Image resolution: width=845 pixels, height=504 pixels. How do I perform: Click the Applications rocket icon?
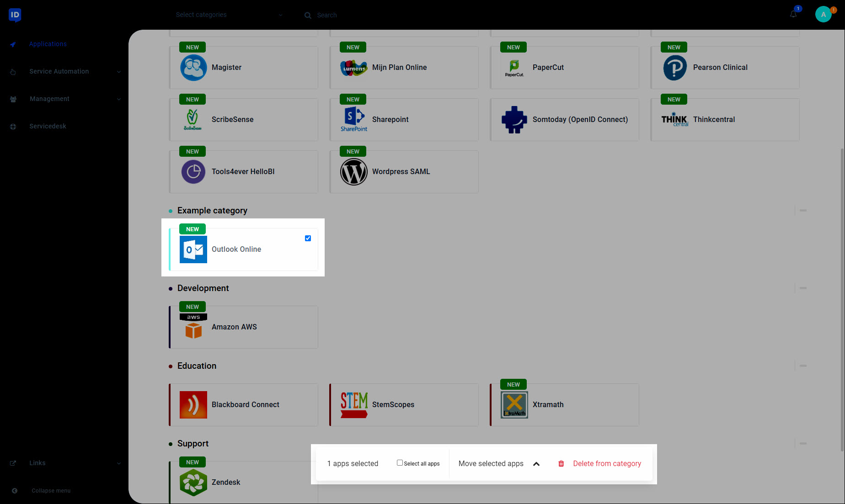[13, 44]
